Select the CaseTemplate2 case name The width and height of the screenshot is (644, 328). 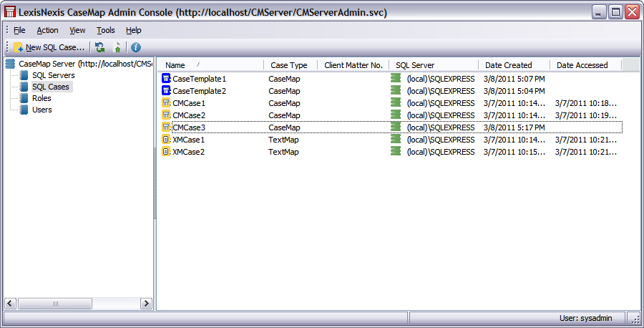[x=199, y=91]
